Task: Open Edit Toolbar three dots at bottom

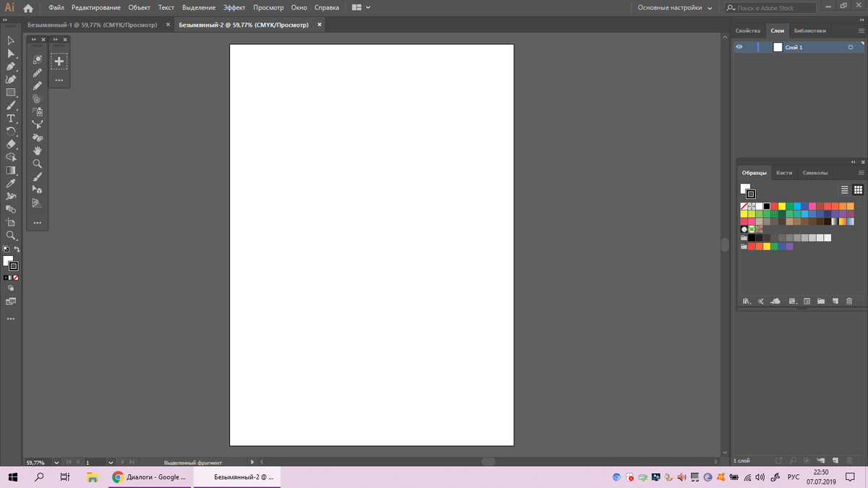Action: 11,318
